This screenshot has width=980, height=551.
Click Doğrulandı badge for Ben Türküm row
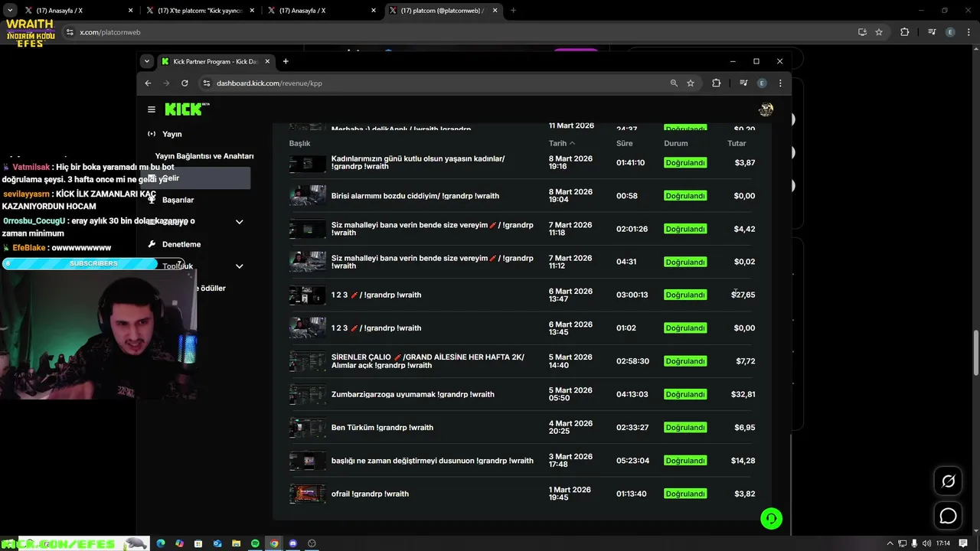tap(685, 428)
